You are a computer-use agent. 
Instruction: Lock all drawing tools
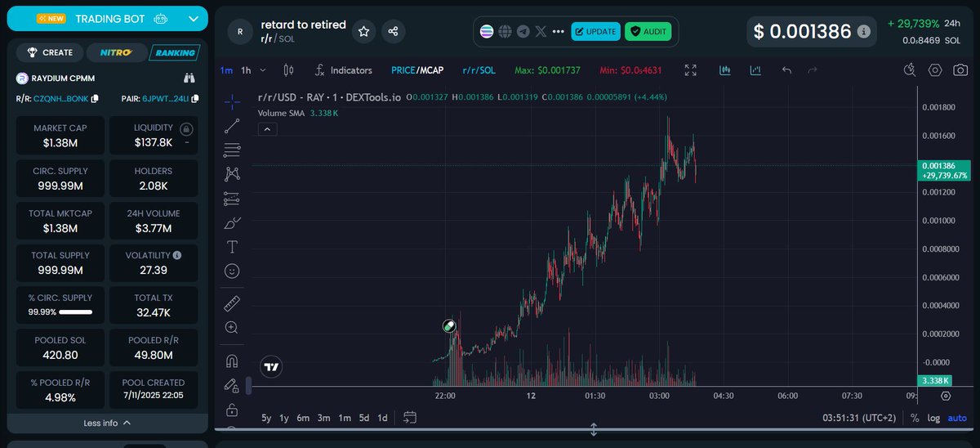232,409
